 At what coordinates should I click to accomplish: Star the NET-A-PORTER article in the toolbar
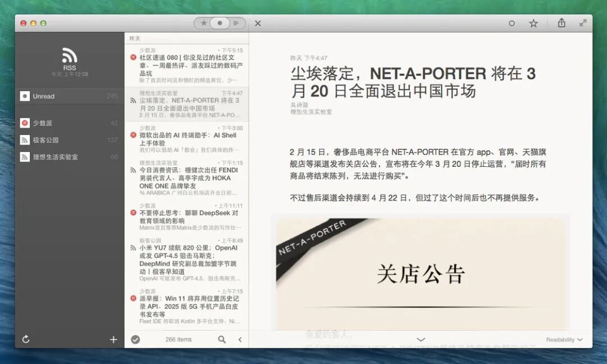point(533,24)
